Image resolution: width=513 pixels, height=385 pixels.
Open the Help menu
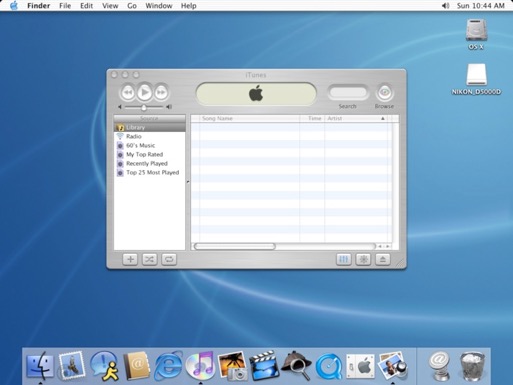[x=189, y=6]
